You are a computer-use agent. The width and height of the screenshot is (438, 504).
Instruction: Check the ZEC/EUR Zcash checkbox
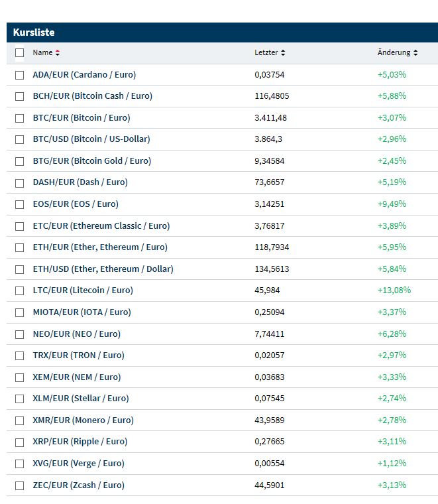pyautogui.click(x=19, y=485)
